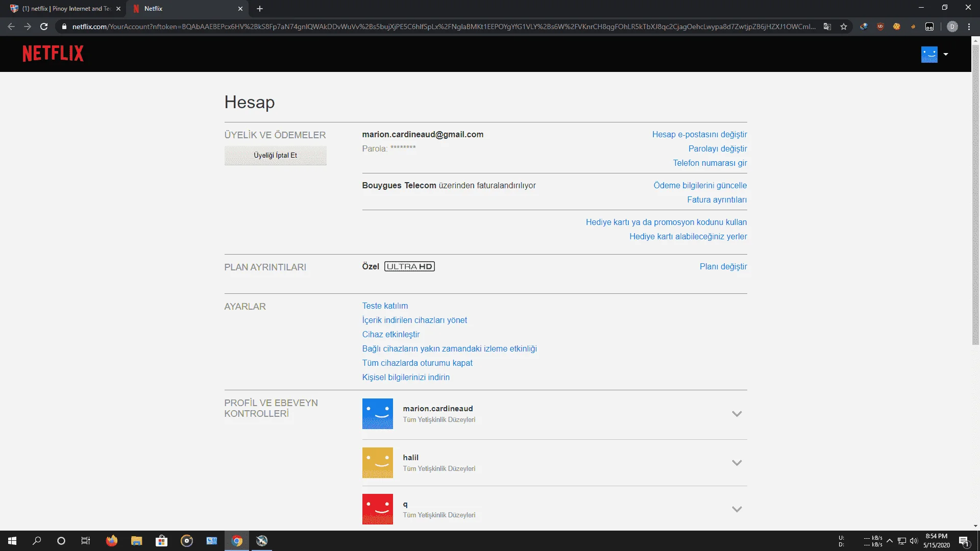980x551 pixels.
Task: Click the page vertical scrollbar thumb
Action: (x=975, y=195)
